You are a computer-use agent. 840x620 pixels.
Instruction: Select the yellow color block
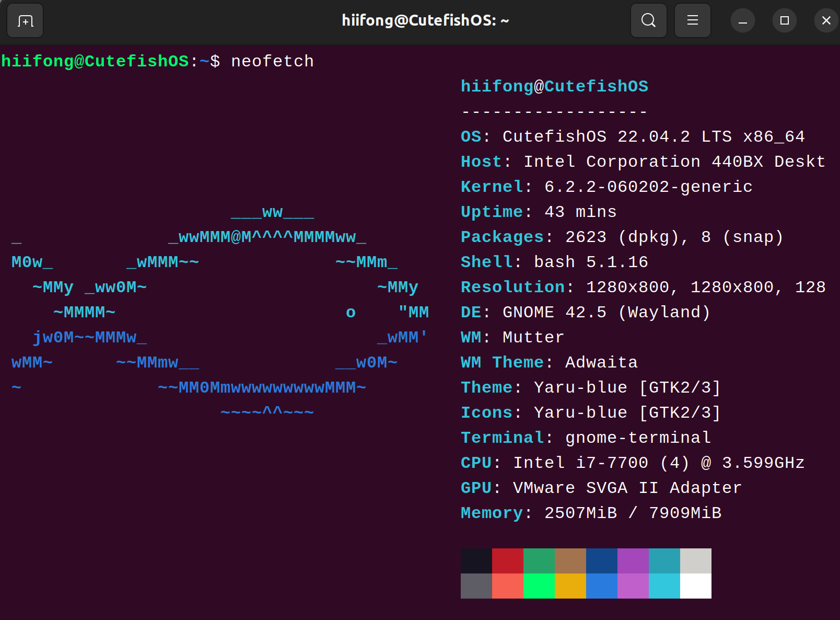pos(570,586)
